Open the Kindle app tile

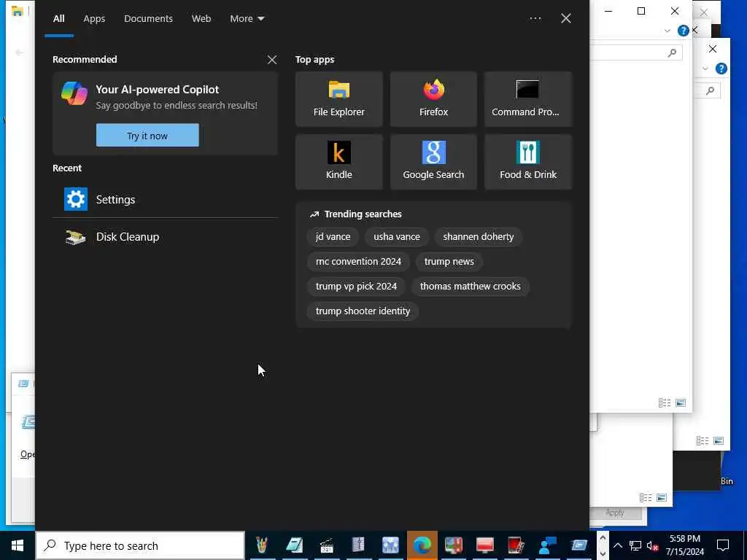tap(338, 162)
